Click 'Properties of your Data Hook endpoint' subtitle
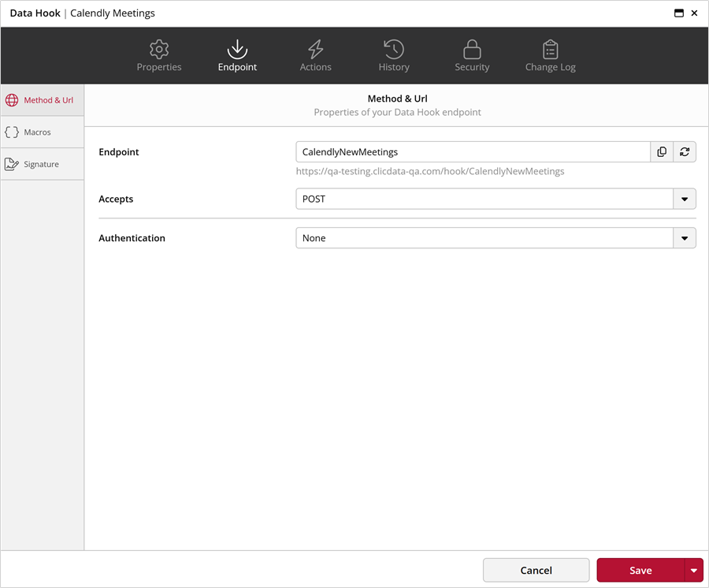The width and height of the screenshot is (709, 588). (x=398, y=112)
